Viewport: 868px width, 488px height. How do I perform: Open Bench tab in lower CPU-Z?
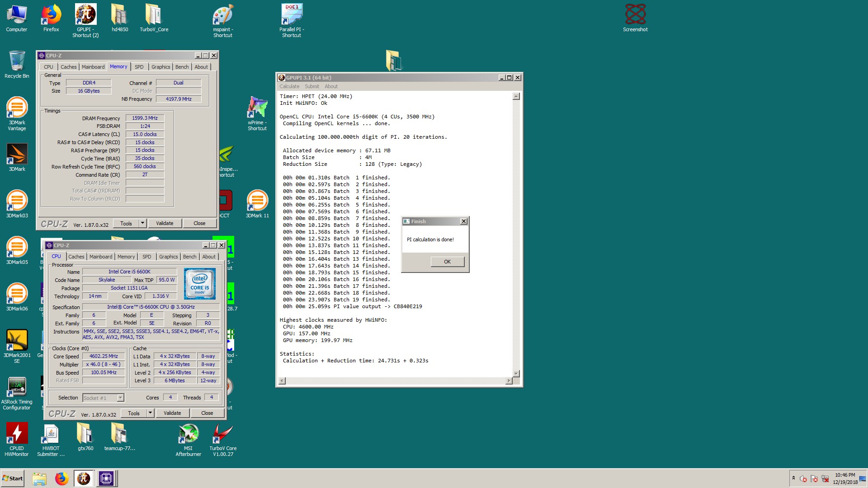(x=190, y=257)
